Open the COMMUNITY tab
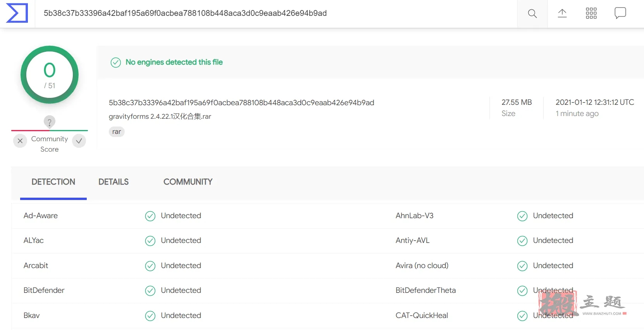Screen dimensions: 644x330 click(188, 182)
